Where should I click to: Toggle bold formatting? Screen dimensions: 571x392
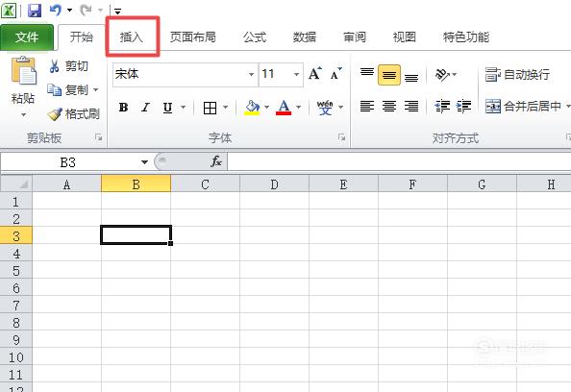click(x=123, y=108)
